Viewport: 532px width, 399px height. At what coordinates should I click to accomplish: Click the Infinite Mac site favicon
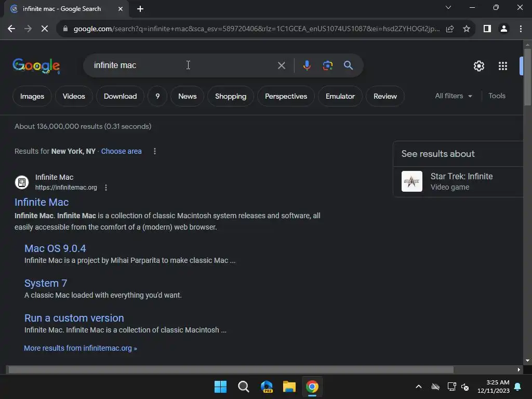[x=22, y=182]
